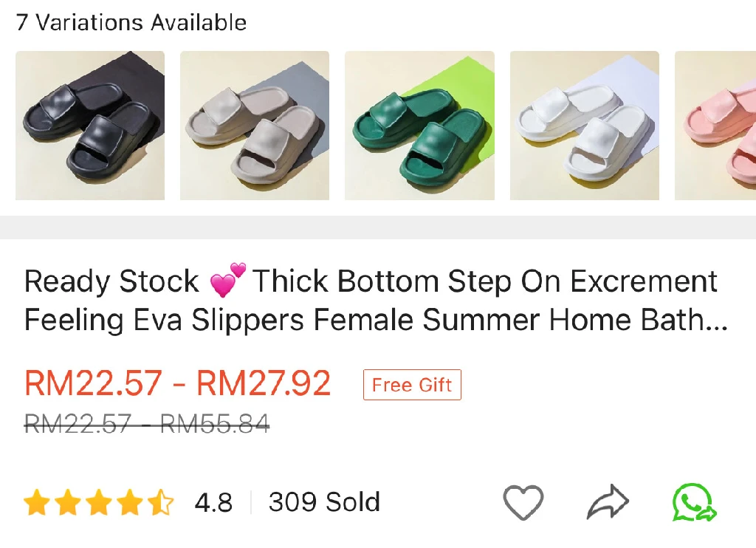
Task: Select the black slippers variation
Action: (90, 126)
